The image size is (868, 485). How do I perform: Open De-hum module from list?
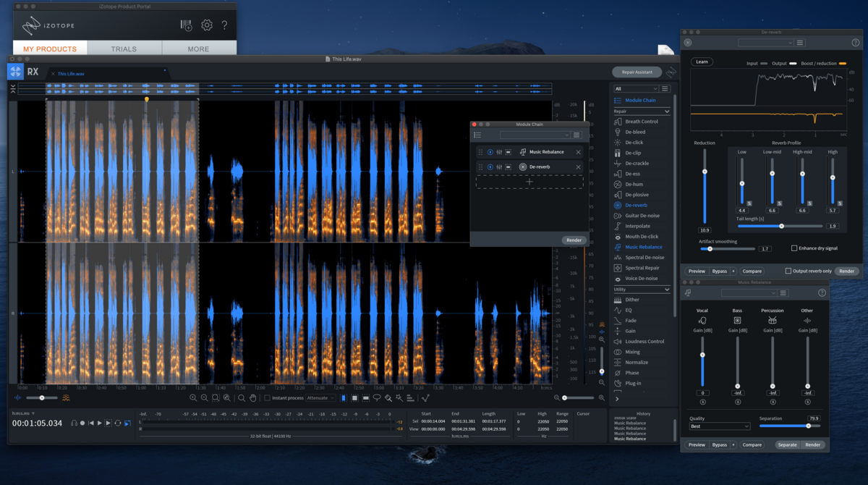(633, 185)
